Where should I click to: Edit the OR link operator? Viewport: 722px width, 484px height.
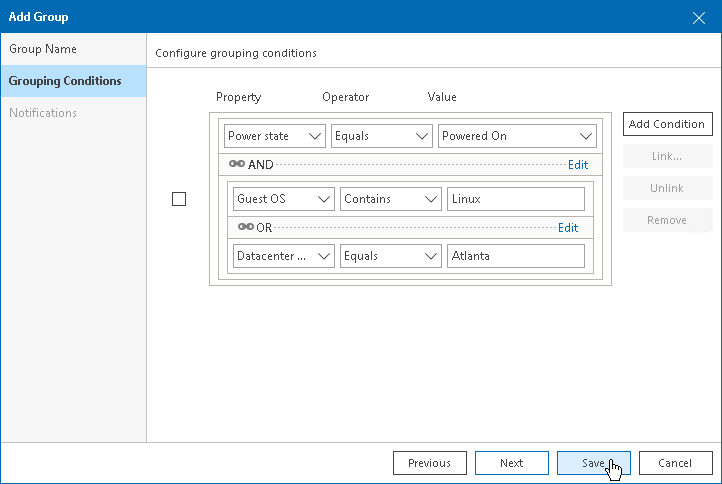[568, 227]
